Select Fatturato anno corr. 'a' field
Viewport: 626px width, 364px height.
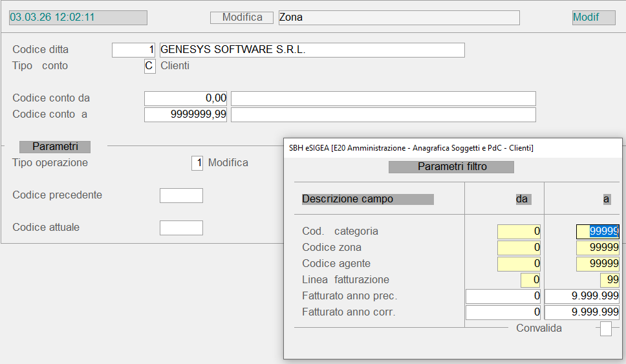tap(582, 312)
